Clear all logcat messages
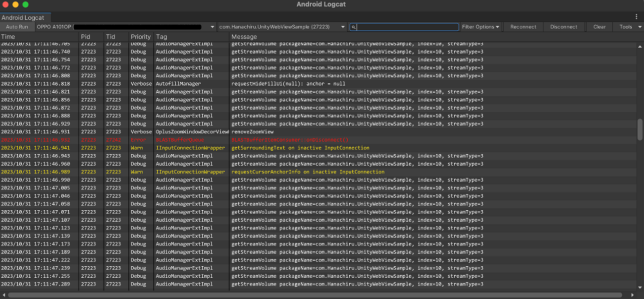Image resolution: width=644 pixels, height=299 pixels. (599, 27)
